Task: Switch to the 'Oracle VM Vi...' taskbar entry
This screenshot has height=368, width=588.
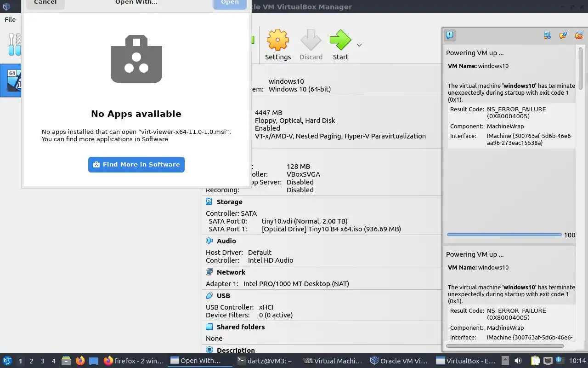Action: (x=400, y=361)
